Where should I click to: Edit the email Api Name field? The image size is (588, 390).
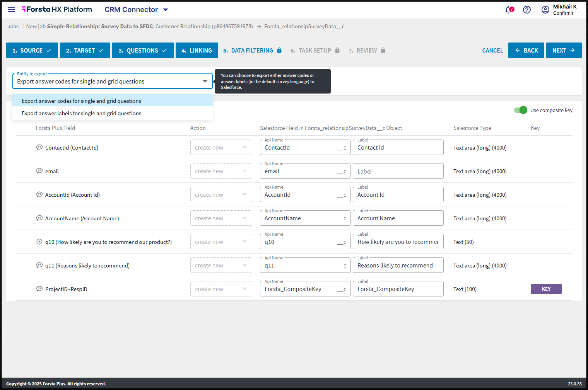[x=305, y=171]
